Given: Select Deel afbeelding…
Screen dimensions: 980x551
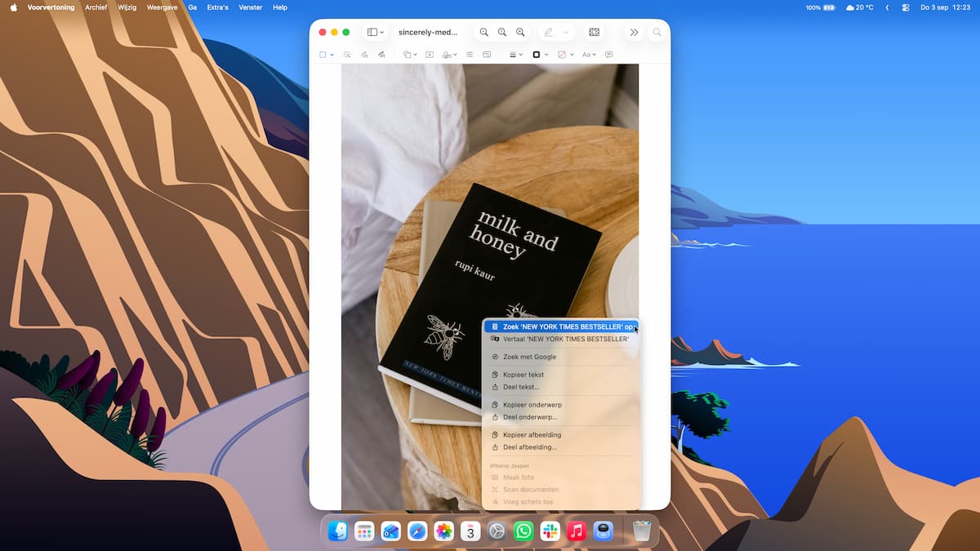Looking at the screenshot, I should (x=562, y=447).
